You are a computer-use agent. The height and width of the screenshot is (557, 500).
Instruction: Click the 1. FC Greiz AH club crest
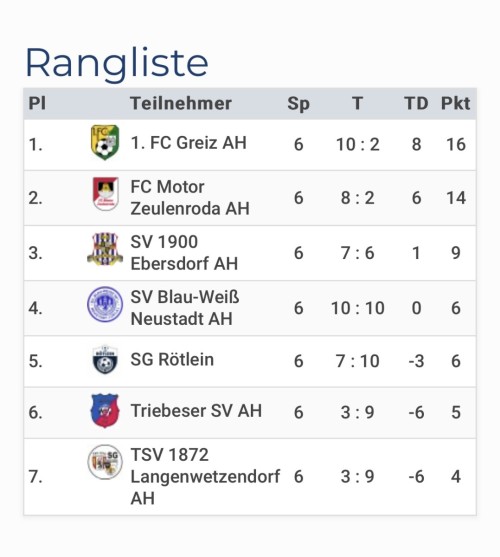[x=105, y=142]
